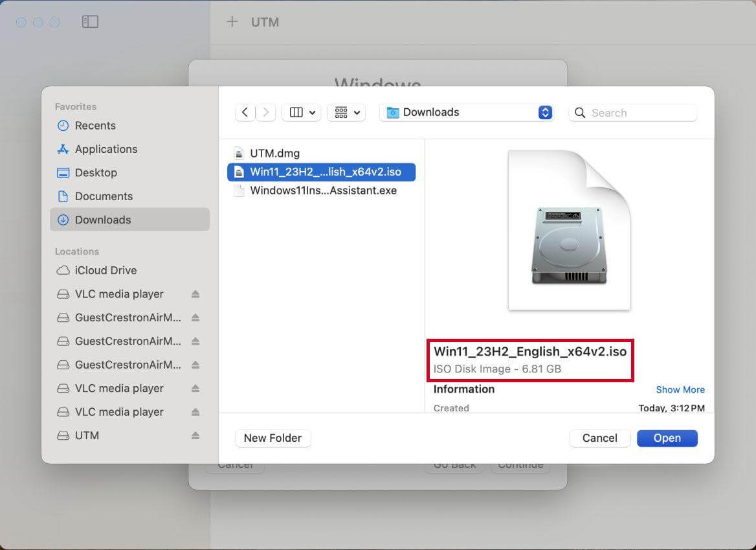Open the column view options dropdown
Screen dimensions: 756x550
point(302,113)
